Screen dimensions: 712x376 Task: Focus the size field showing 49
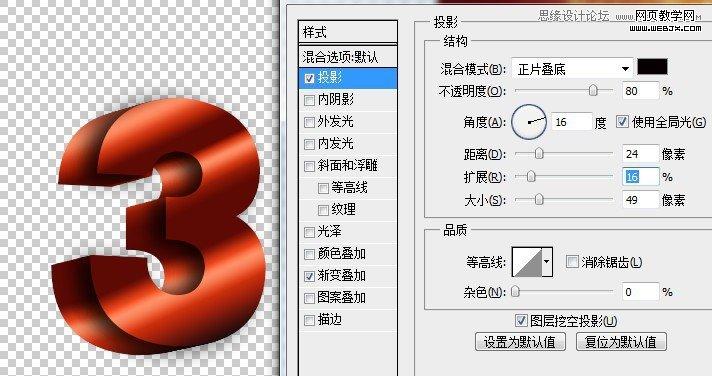point(640,199)
